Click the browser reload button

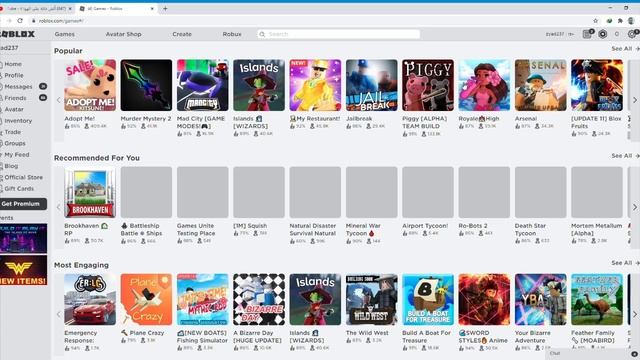20,20
